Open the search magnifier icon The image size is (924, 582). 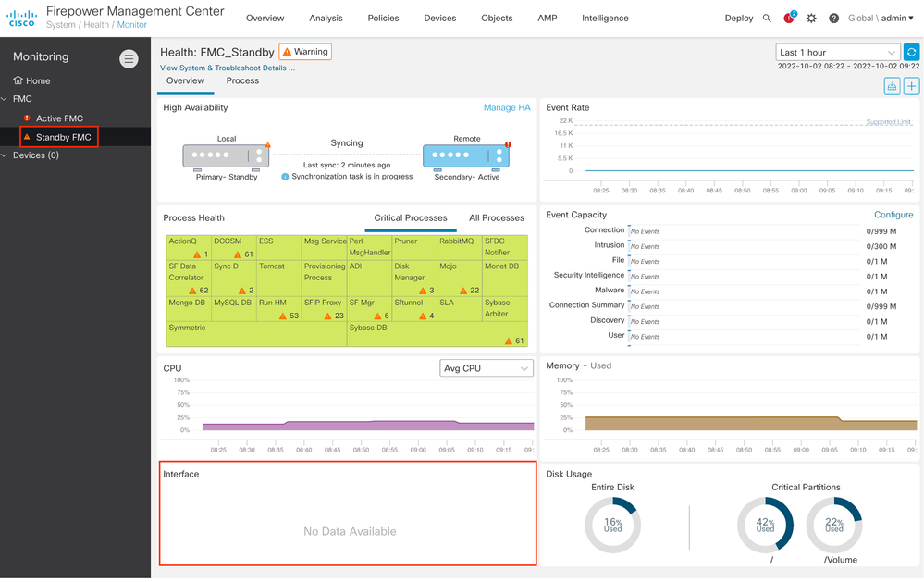(x=767, y=19)
